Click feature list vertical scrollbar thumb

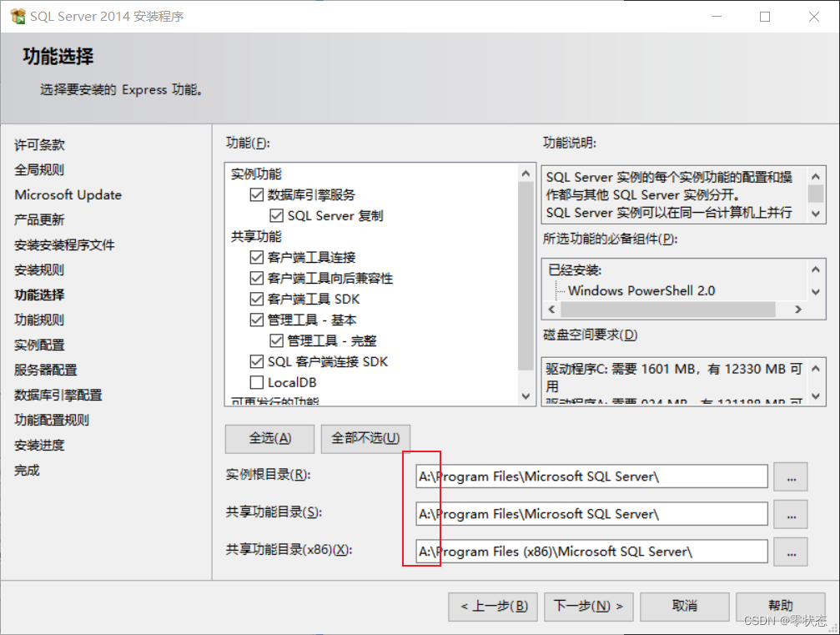(526, 276)
